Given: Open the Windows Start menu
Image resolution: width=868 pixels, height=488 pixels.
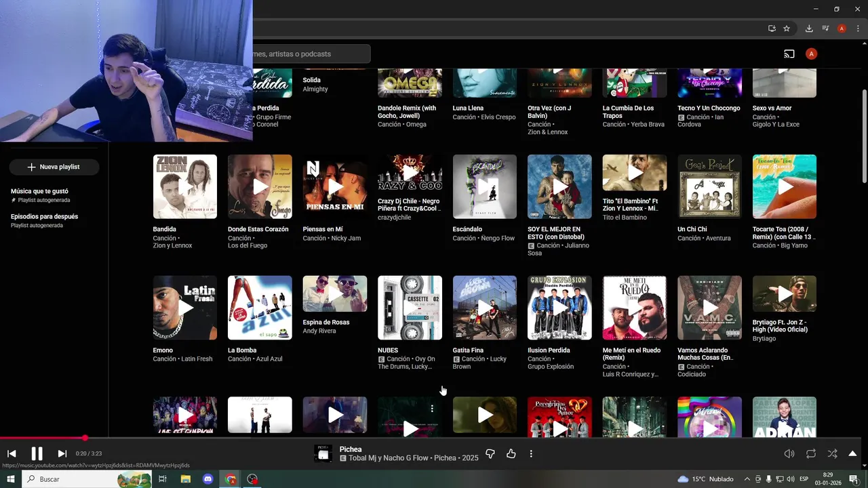Looking at the screenshot, I should pos(11,479).
